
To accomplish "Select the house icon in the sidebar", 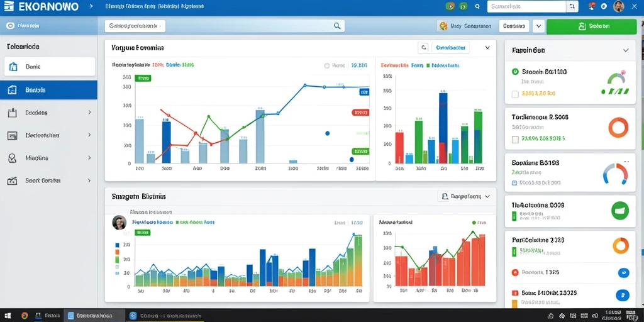I will 13,67.
